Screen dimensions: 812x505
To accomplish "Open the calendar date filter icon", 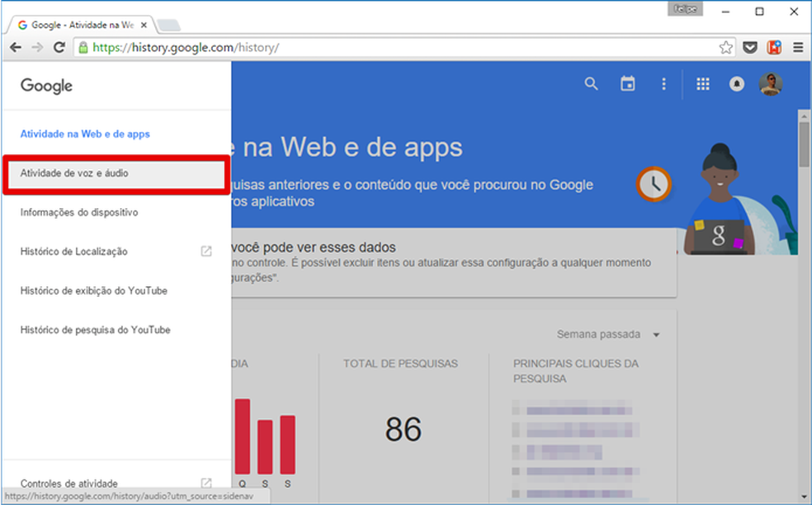I will pos(628,83).
